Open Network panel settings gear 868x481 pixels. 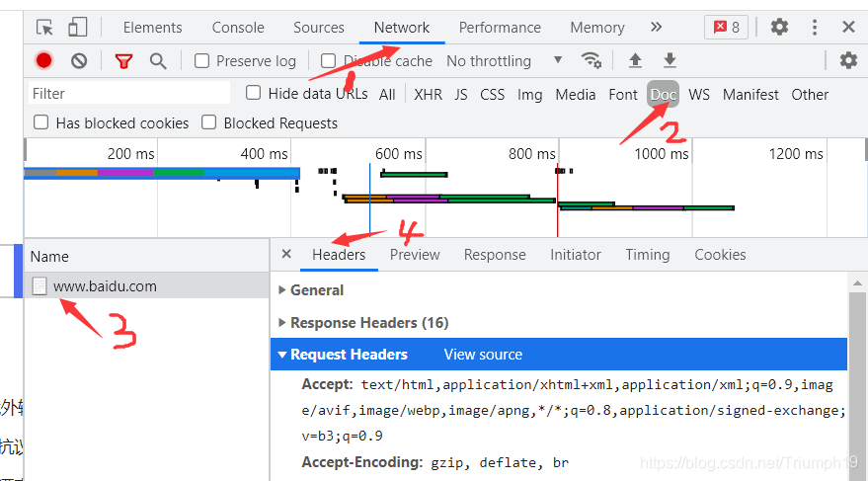pos(848,60)
